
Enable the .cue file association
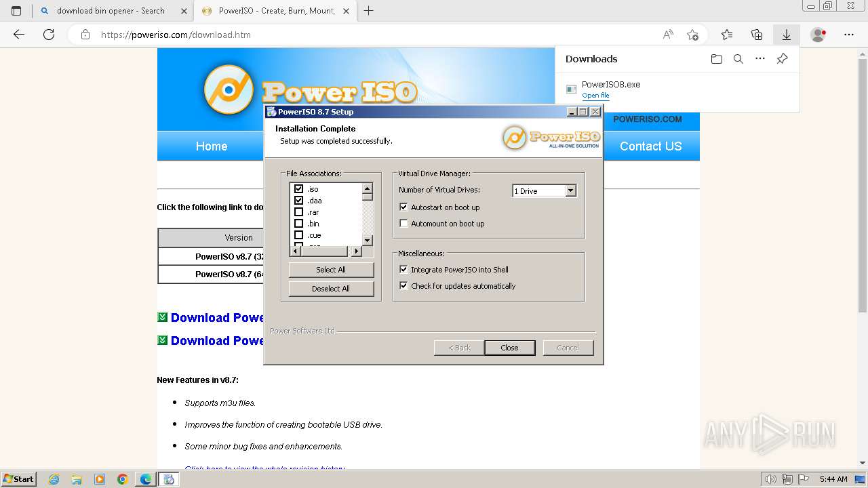pos(298,235)
